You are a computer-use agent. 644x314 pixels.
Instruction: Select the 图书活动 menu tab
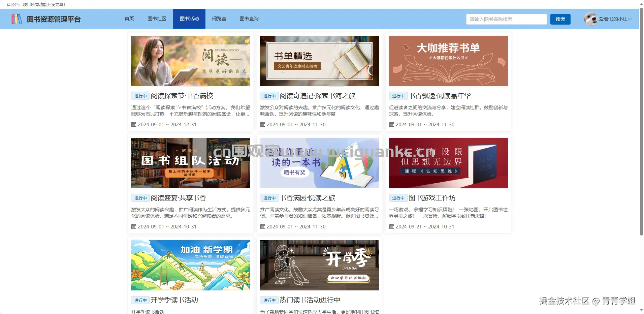coord(189,19)
